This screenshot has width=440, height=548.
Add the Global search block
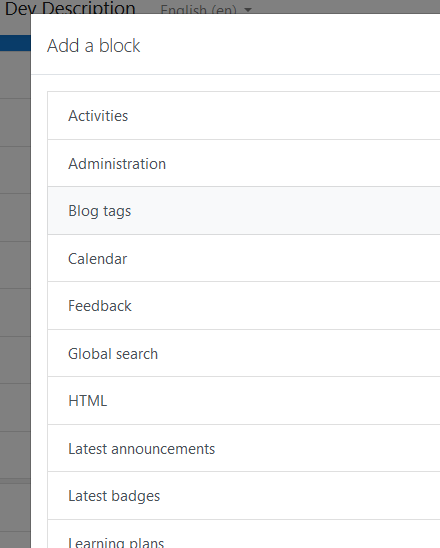[244, 353]
